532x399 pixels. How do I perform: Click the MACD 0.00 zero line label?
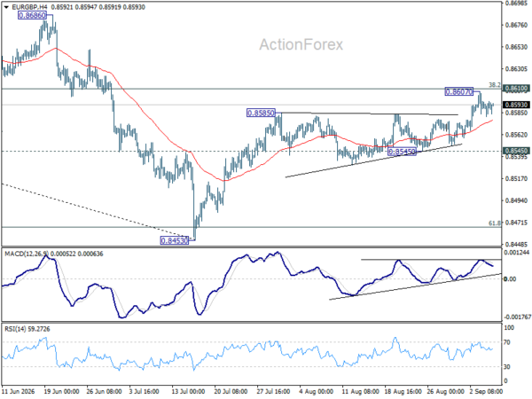coord(510,279)
